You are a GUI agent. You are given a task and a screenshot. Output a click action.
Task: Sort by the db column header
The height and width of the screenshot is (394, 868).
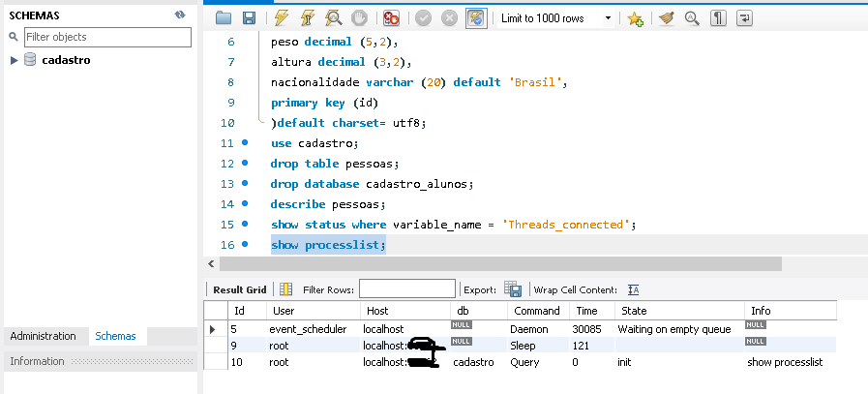point(479,311)
